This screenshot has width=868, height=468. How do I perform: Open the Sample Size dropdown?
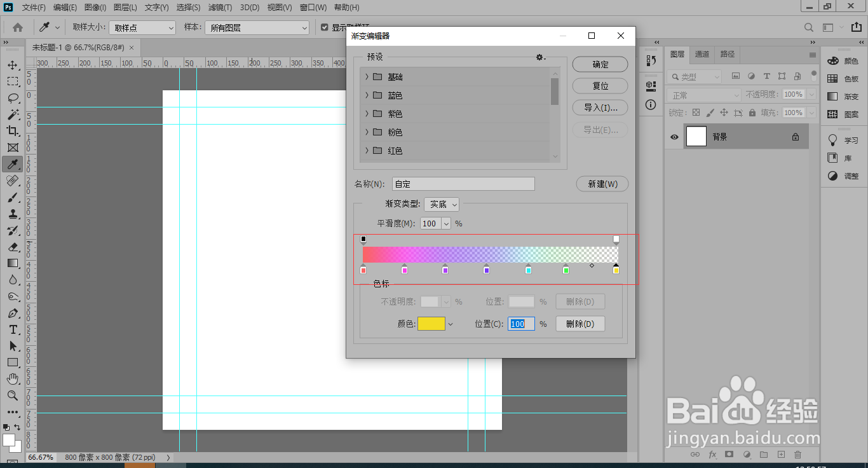(x=142, y=27)
